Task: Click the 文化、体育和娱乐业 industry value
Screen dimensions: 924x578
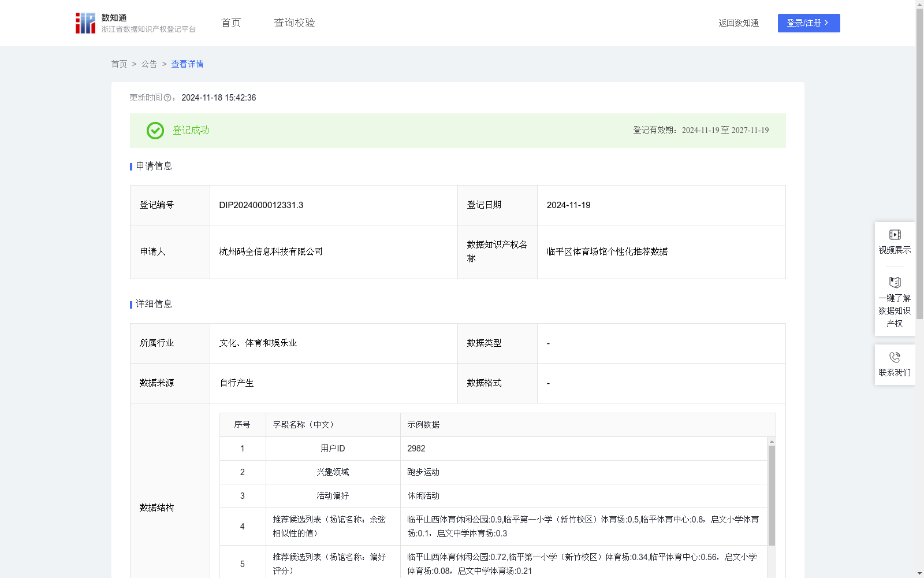Action: click(258, 343)
